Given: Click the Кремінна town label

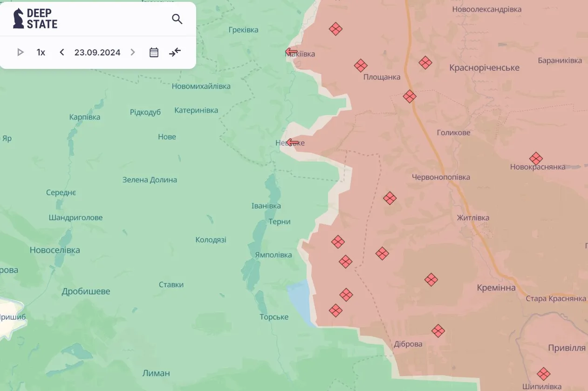Looking at the screenshot, I should 496,288.
